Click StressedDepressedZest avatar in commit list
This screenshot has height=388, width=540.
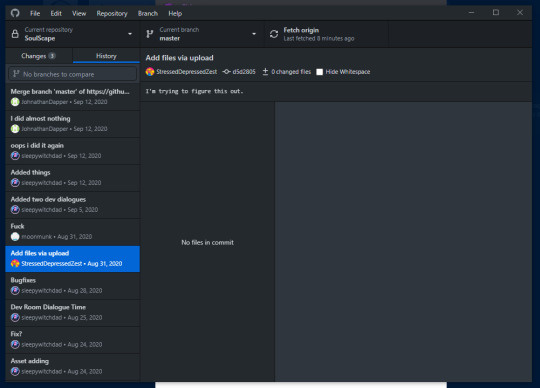tap(15, 263)
